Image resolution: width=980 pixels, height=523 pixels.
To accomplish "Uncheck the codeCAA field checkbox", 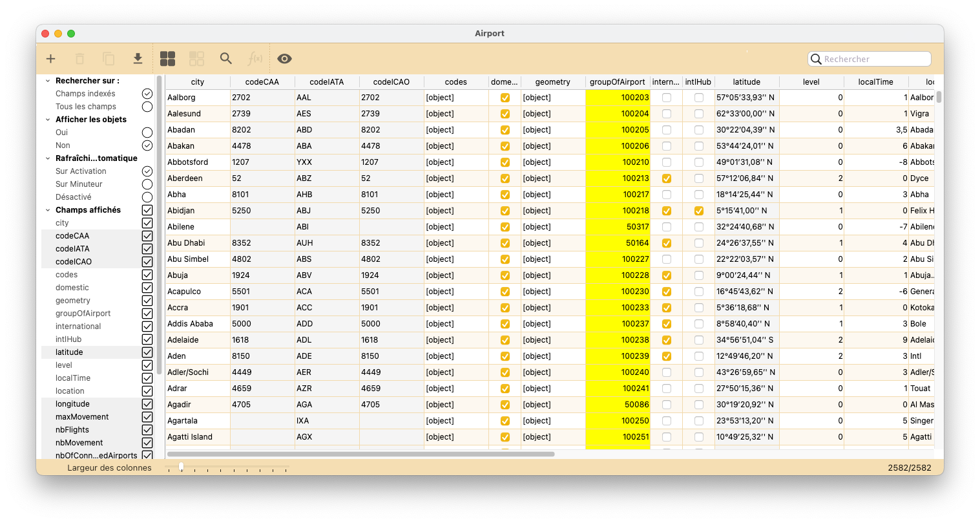I will tap(147, 236).
